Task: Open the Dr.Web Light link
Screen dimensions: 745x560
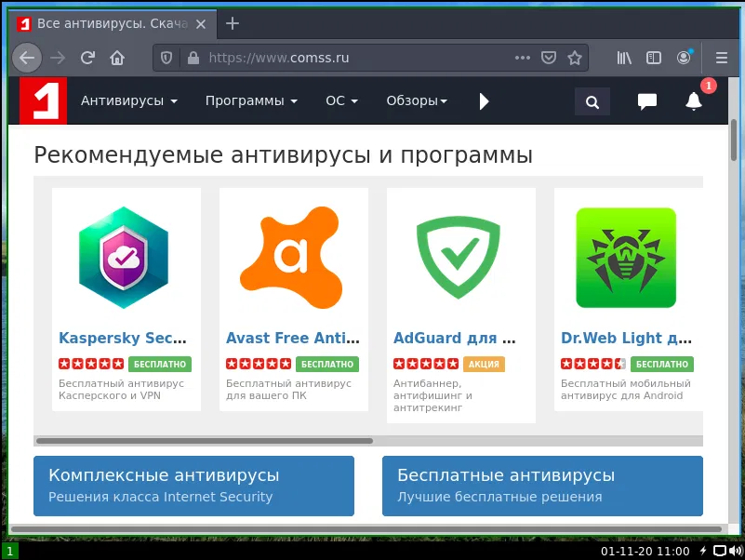Action: [626, 338]
